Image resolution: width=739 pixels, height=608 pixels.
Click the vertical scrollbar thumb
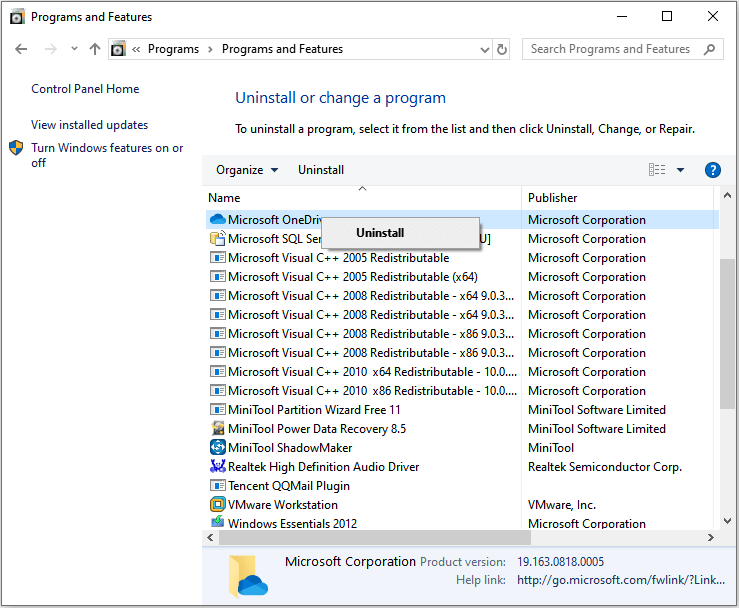click(727, 333)
